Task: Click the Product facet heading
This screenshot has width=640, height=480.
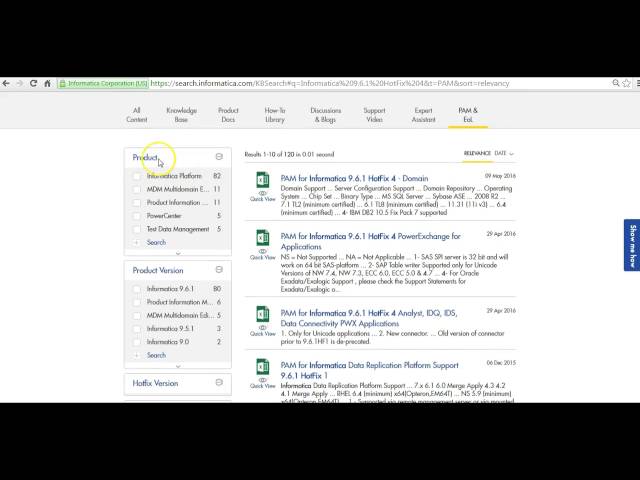Action: pyautogui.click(x=145, y=158)
